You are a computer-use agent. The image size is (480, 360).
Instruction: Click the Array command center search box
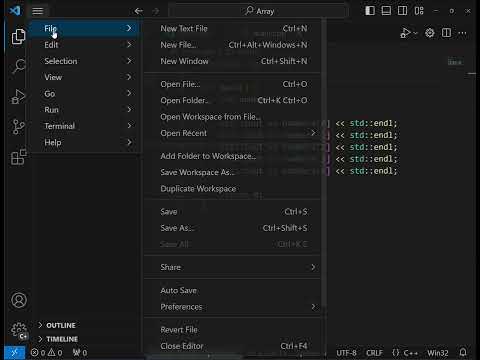coord(259,11)
